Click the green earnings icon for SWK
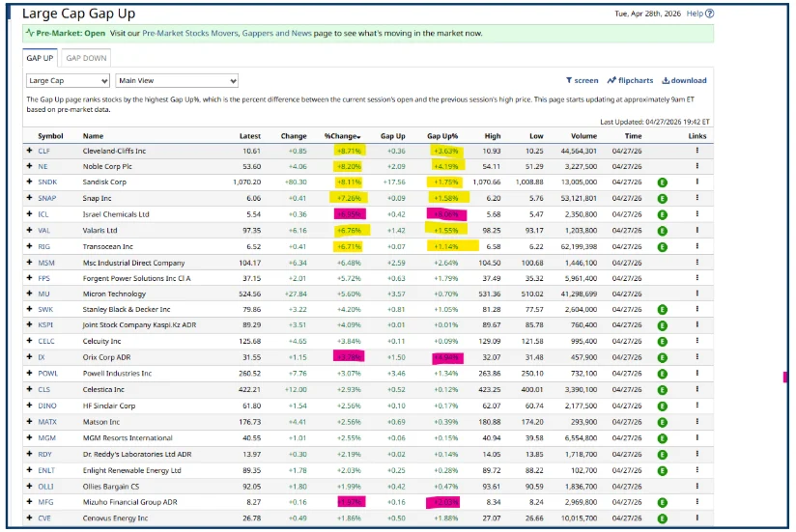The height and width of the screenshot is (532, 796). click(662, 310)
